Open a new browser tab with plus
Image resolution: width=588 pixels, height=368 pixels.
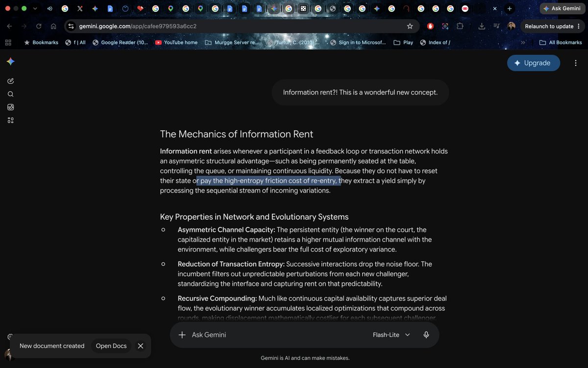(x=510, y=8)
